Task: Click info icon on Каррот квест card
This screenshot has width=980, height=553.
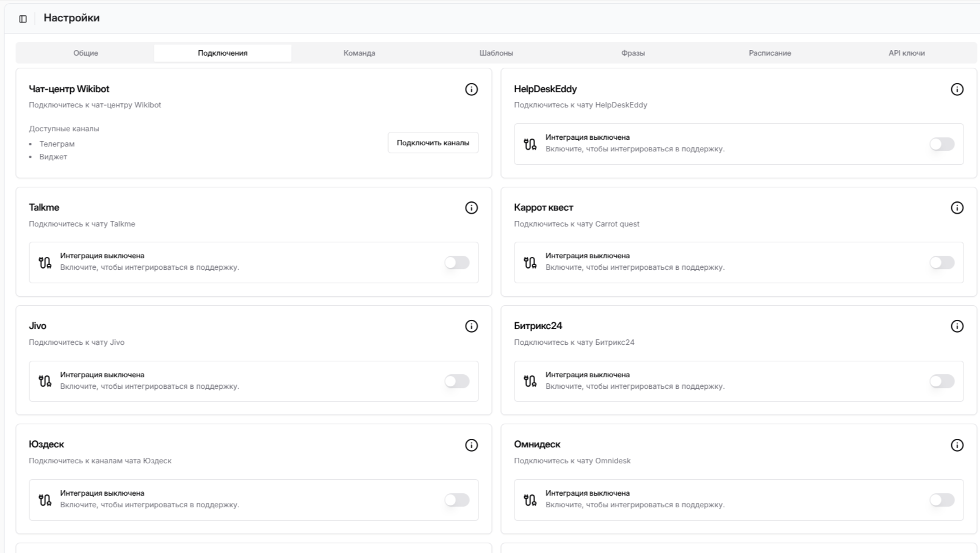Action: [x=957, y=208]
